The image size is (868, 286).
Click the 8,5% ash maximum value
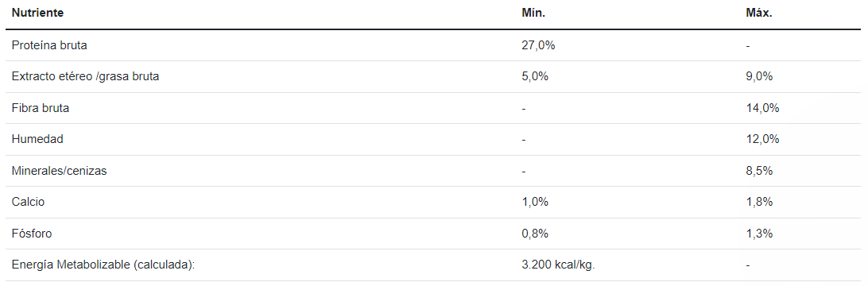click(760, 171)
